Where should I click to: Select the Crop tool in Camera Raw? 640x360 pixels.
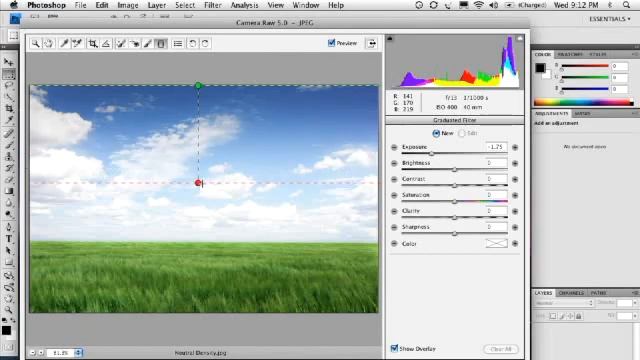tap(93, 43)
